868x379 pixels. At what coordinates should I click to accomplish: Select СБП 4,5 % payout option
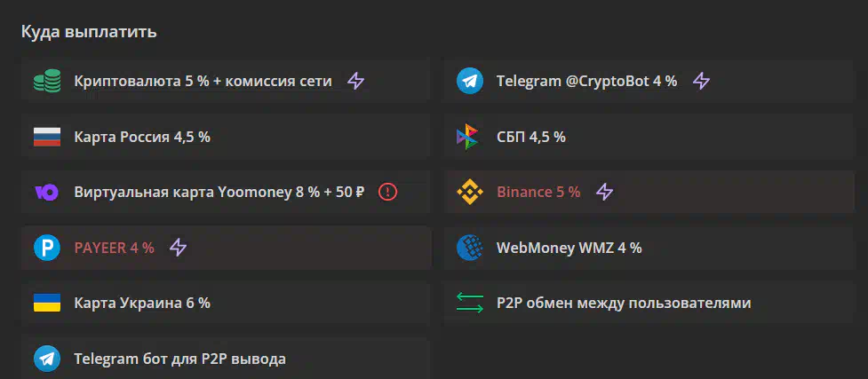point(650,137)
